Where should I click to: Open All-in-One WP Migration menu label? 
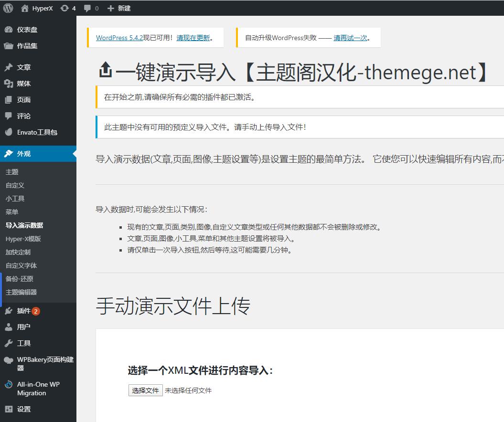click(38, 389)
